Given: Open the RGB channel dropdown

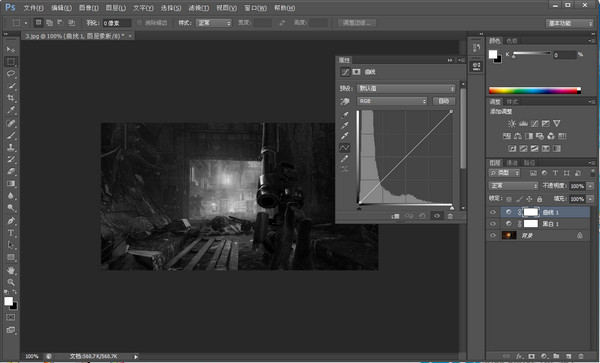Looking at the screenshot, I should coord(392,101).
